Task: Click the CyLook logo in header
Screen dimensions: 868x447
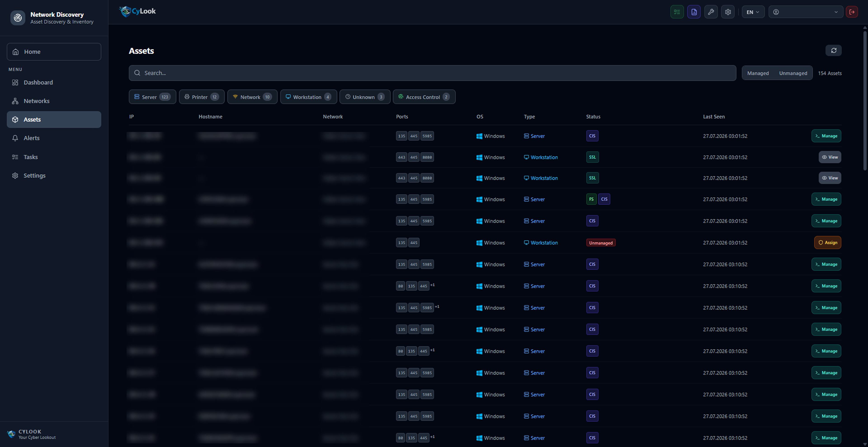Action: point(137,12)
